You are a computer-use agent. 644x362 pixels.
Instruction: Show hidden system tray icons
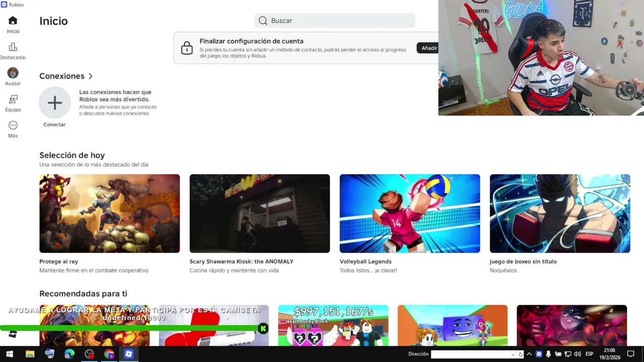(x=529, y=354)
